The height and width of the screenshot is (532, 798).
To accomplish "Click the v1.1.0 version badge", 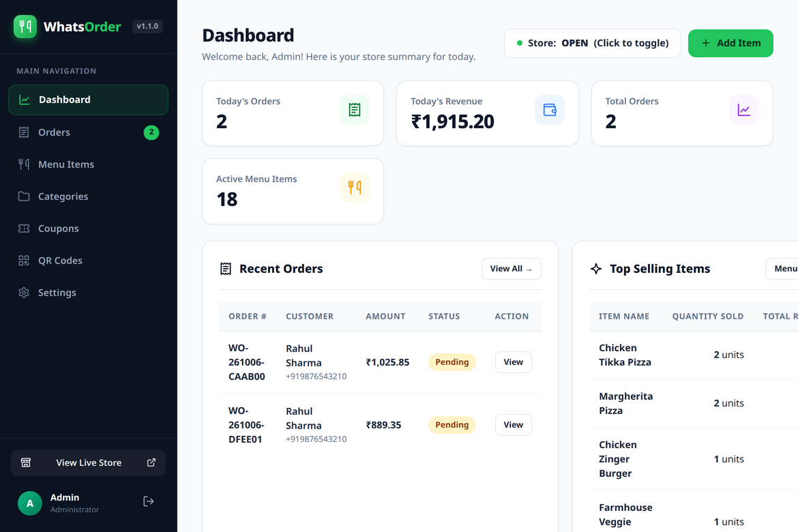I will click(147, 26).
